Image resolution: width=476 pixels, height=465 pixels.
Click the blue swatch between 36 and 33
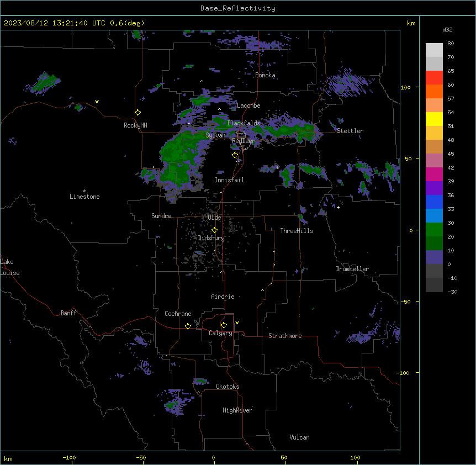tap(434, 202)
